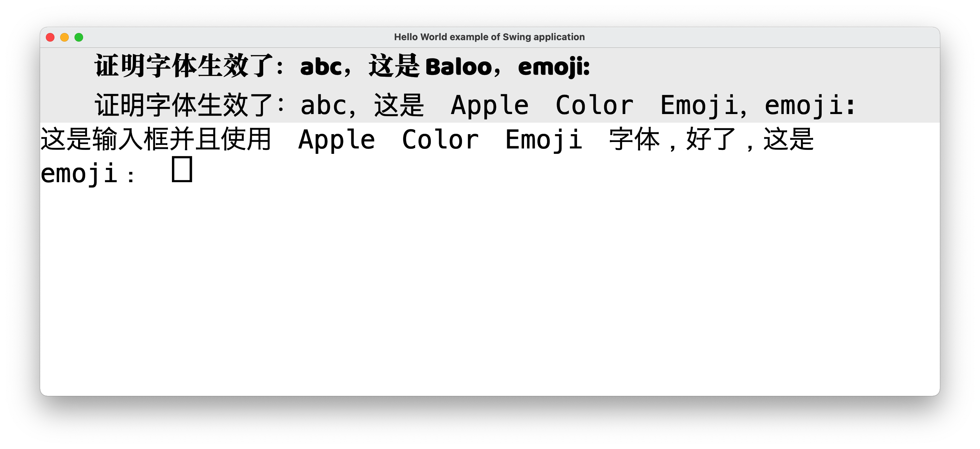
Task: Place cursor after '这是输入框并且使用' text
Action: [272, 140]
